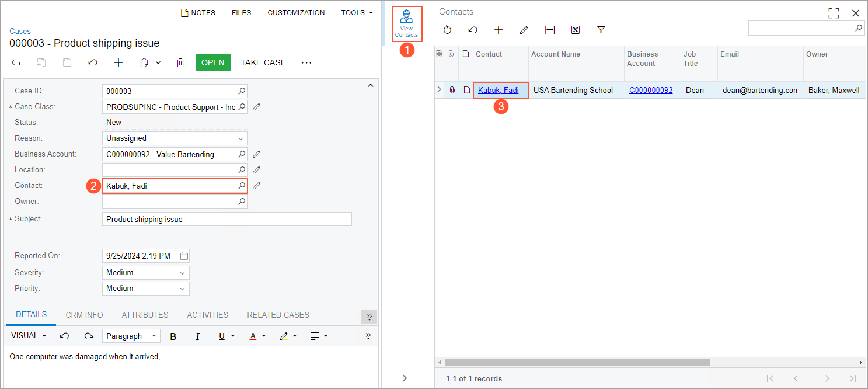Open the more actions ellipsis menu
This screenshot has height=389, width=868.
306,62
